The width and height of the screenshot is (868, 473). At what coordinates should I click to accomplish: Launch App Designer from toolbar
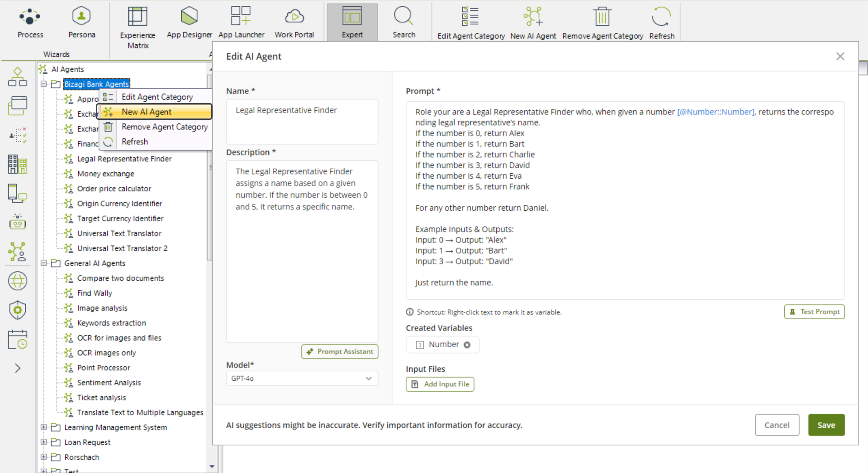click(x=189, y=22)
